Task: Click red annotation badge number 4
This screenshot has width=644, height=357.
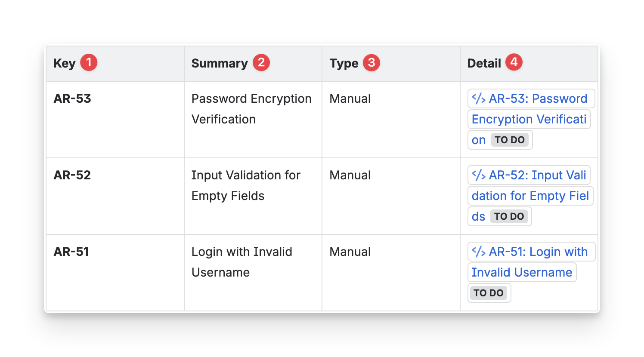Action: coord(514,62)
